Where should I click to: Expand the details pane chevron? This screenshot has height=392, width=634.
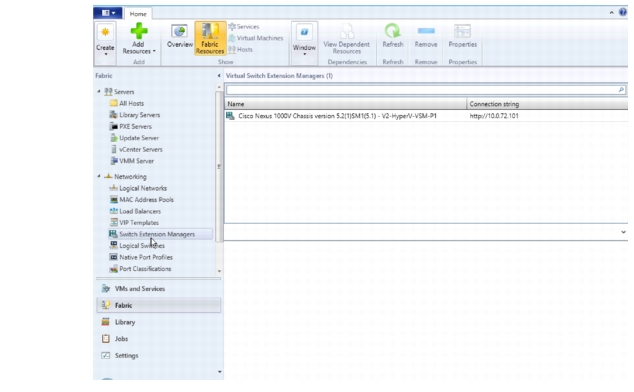tap(623, 232)
